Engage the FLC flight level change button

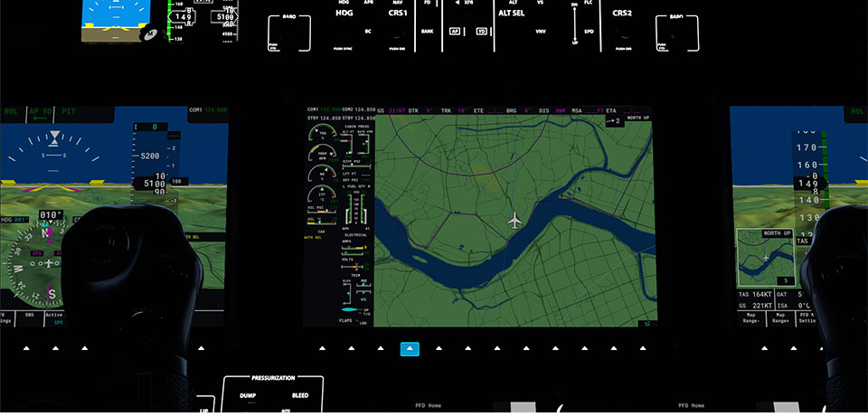[x=589, y=3]
